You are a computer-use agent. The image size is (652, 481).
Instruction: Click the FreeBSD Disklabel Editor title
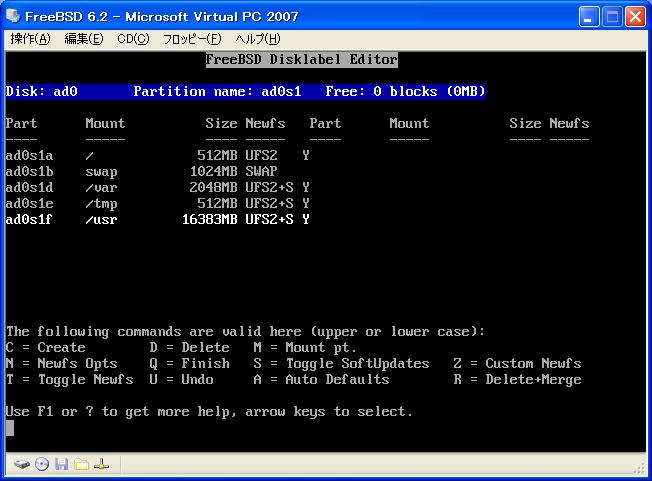pyautogui.click(x=301, y=59)
